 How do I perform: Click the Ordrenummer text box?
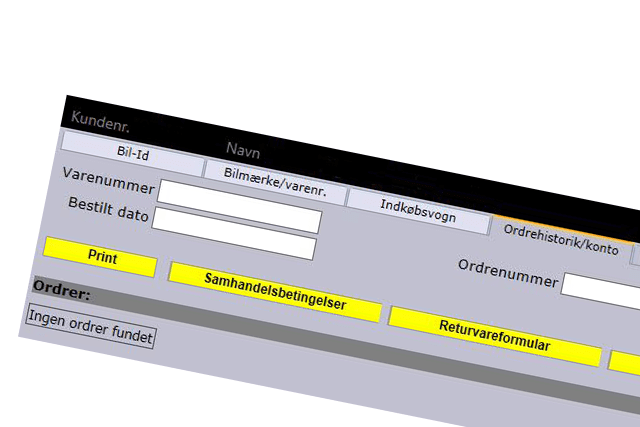click(600, 292)
